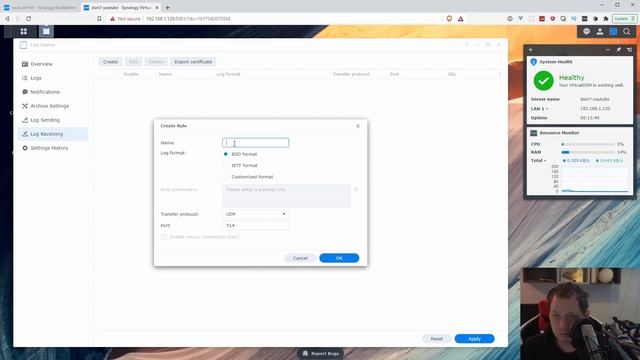The width and height of the screenshot is (640, 360).
Task: Click the RAM usage bar
Action: click(588, 152)
